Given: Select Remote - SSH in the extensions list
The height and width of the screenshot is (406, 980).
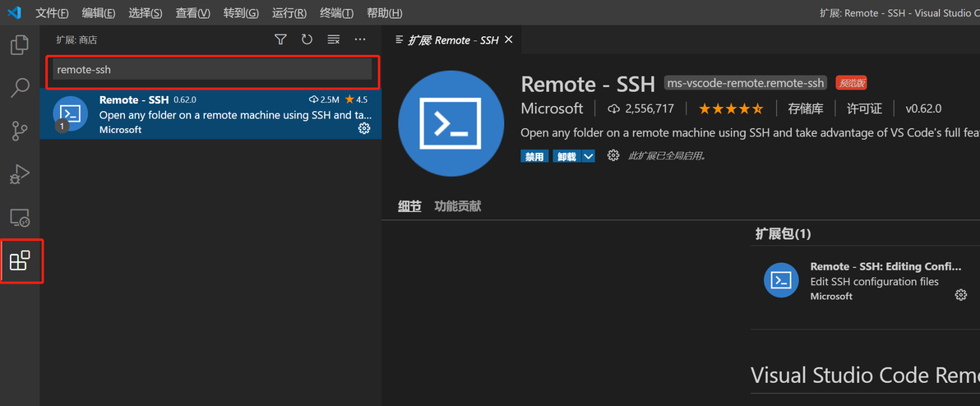Looking at the screenshot, I should 210,113.
